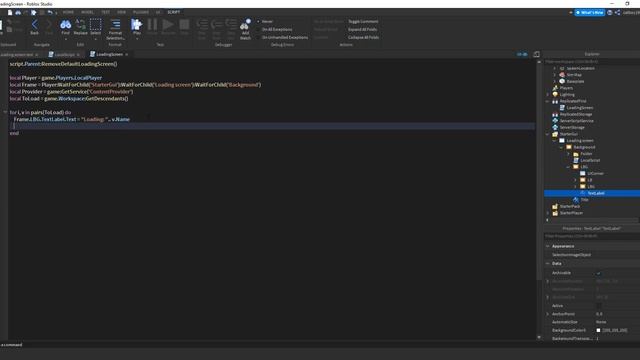This screenshot has height=360, width=640.
Task: Switch to the LocalScript editor tab
Action: (64, 54)
